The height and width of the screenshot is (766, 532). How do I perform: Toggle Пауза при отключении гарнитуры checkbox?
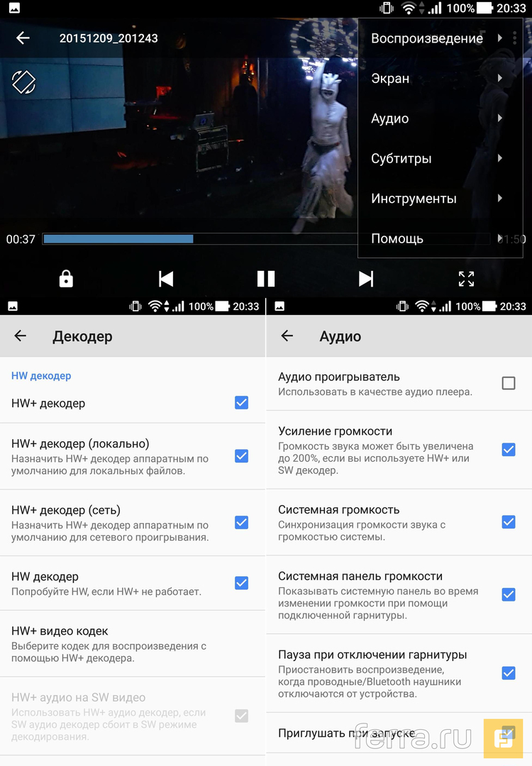click(509, 672)
